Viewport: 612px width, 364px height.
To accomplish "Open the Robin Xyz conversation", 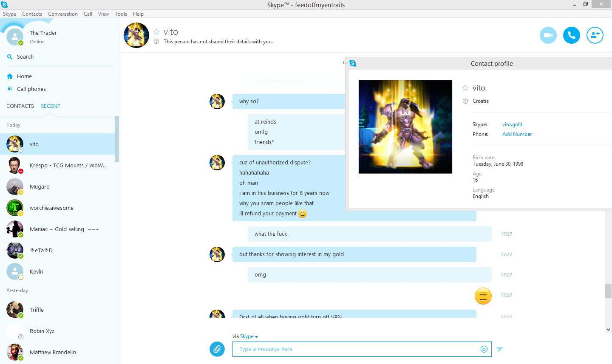I will pos(57,331).
